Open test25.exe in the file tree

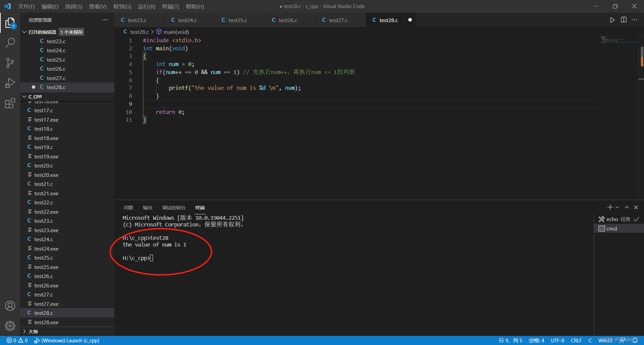point(67,267)
